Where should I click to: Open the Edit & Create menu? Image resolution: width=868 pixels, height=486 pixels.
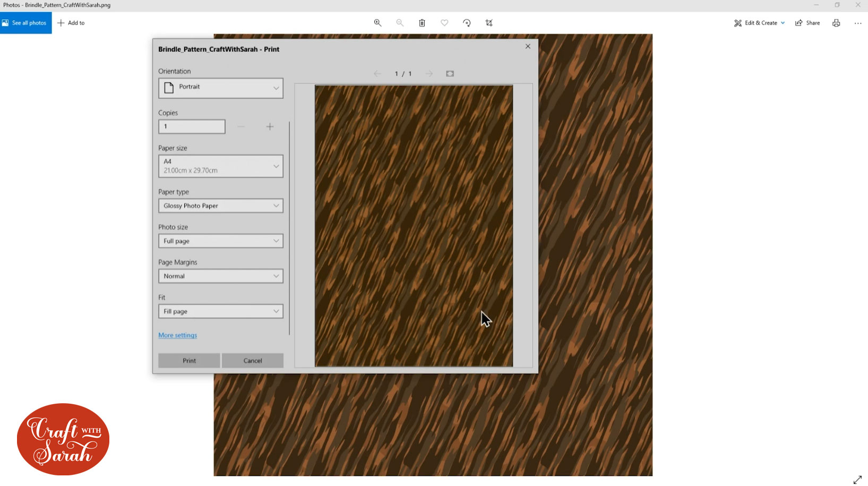(759, 23)
